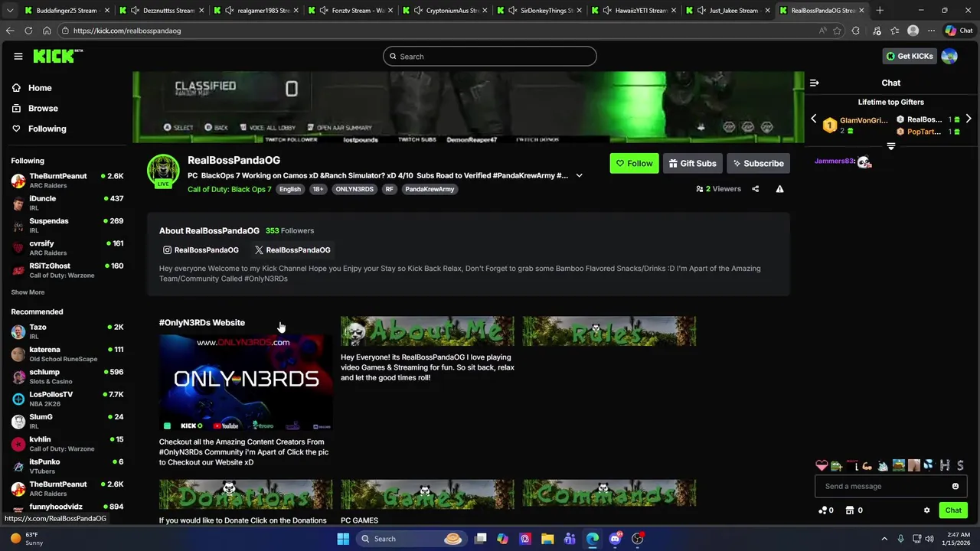The width and height of the screenshot is (980, 551).
Task: Collapse the top gifters leaderboard
Action: pos(891,145)
